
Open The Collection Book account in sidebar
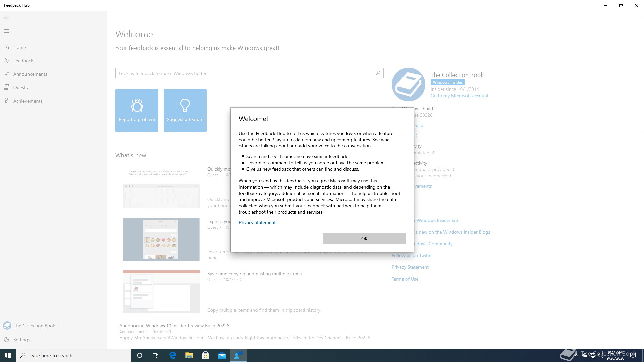(54, 326)
